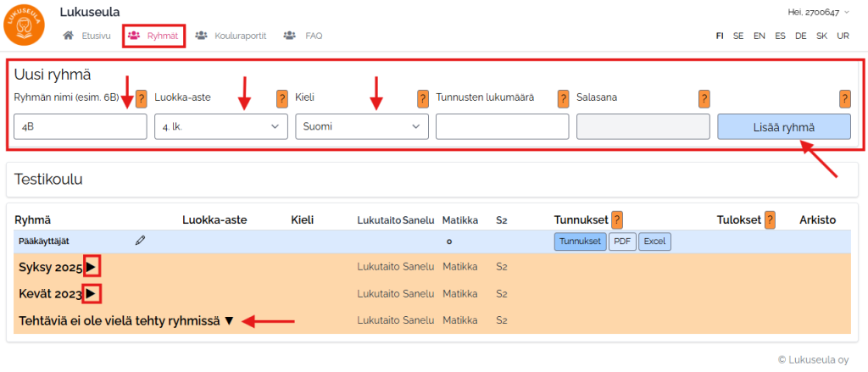Click the Lukuseula logo icon
This screenshot has height=372, width=868.
click(x=25, y=25)
